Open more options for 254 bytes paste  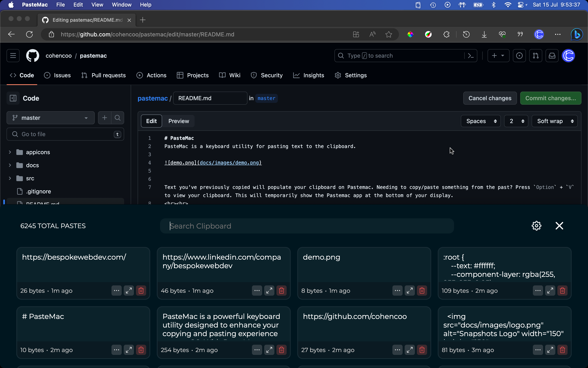pyautogui.click(x=257, y=350)
